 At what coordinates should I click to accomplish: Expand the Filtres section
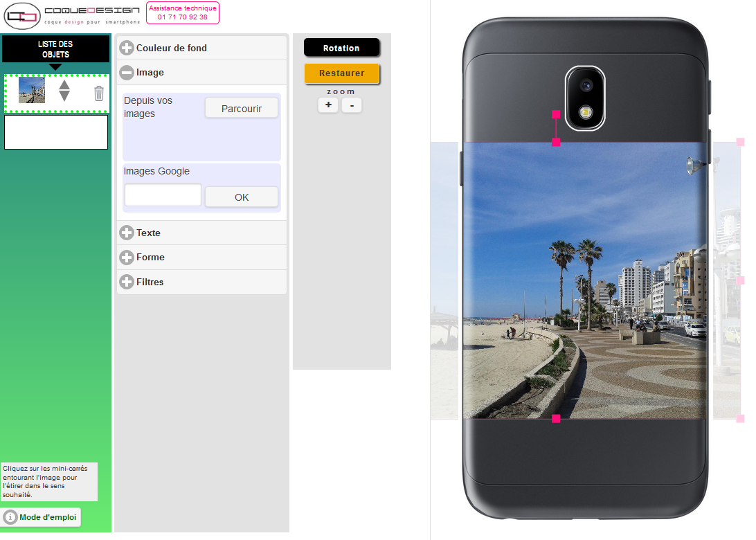pos(201,282)
